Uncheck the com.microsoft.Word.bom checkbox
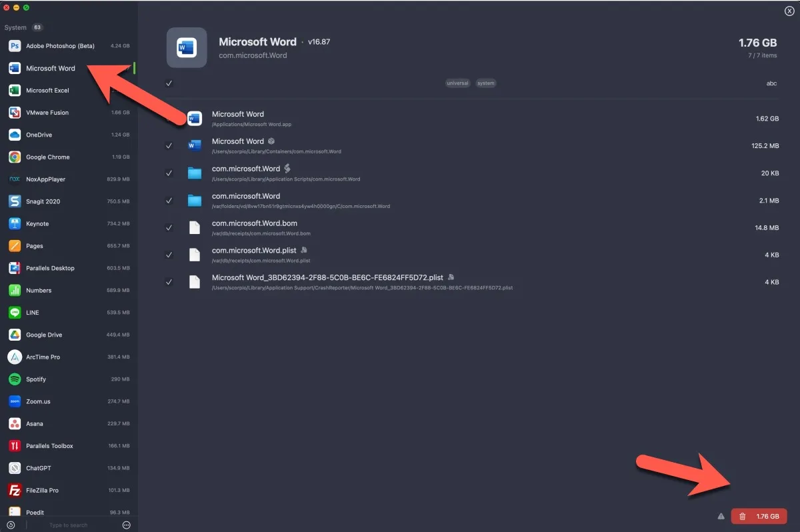This screenshot has width=800, height=532. (x=169, y=227)
